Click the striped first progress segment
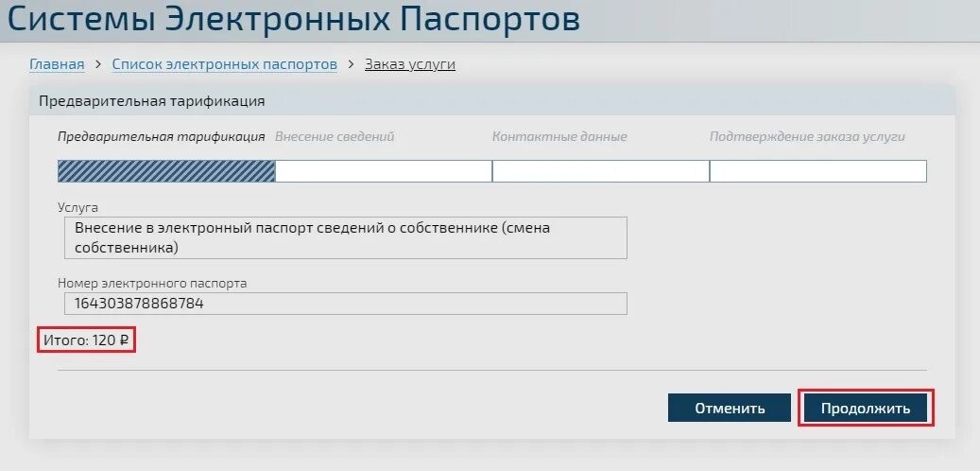 [166, 171]
